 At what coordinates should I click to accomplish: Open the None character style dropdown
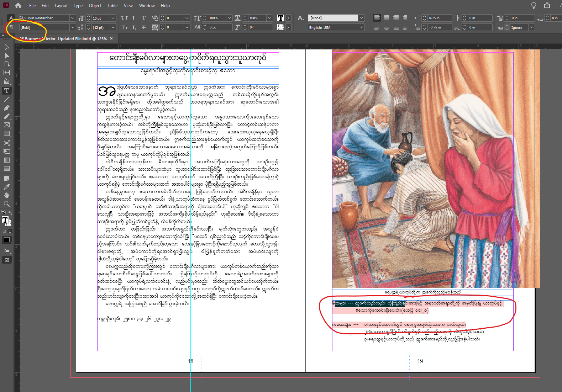pyautogui.click(x=361, y=18)
